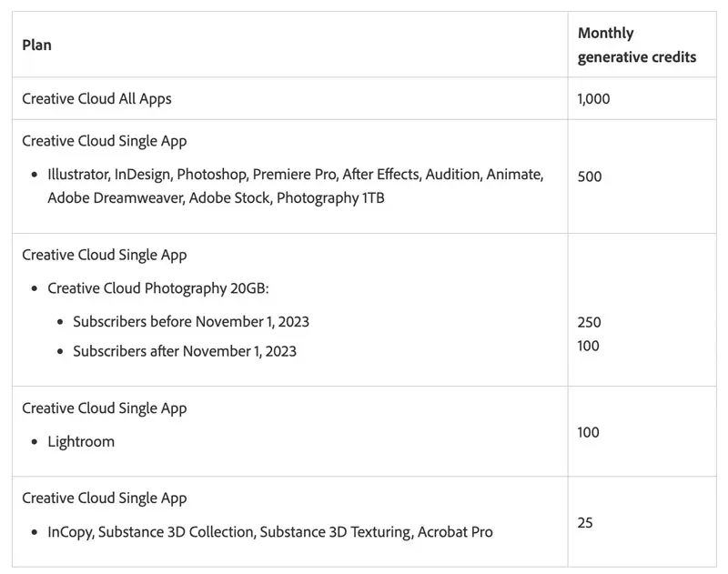Image resolution: width=728 pixels, height=574 pixels.
Task: Click the "250" credits value
Action: pyautogui.click(x=589, y=322)
